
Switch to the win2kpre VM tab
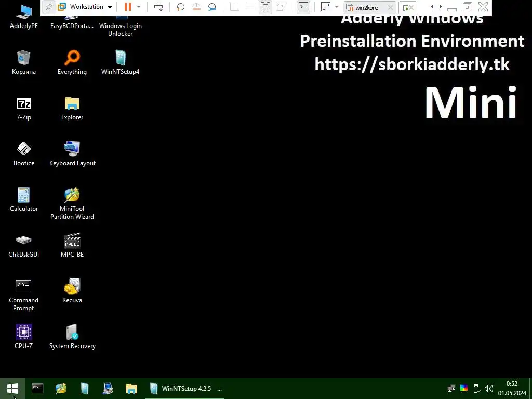click(366, 7)
